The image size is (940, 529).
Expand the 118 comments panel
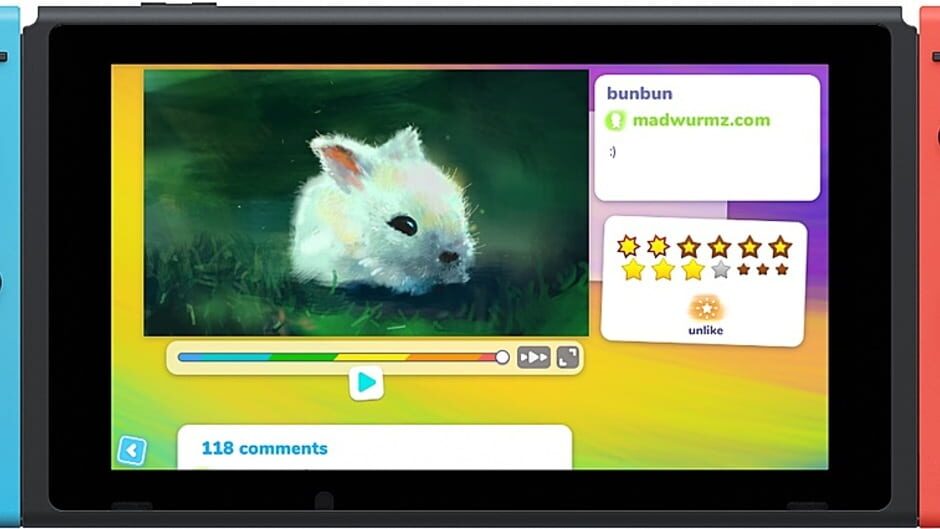[x=265, y=448]
